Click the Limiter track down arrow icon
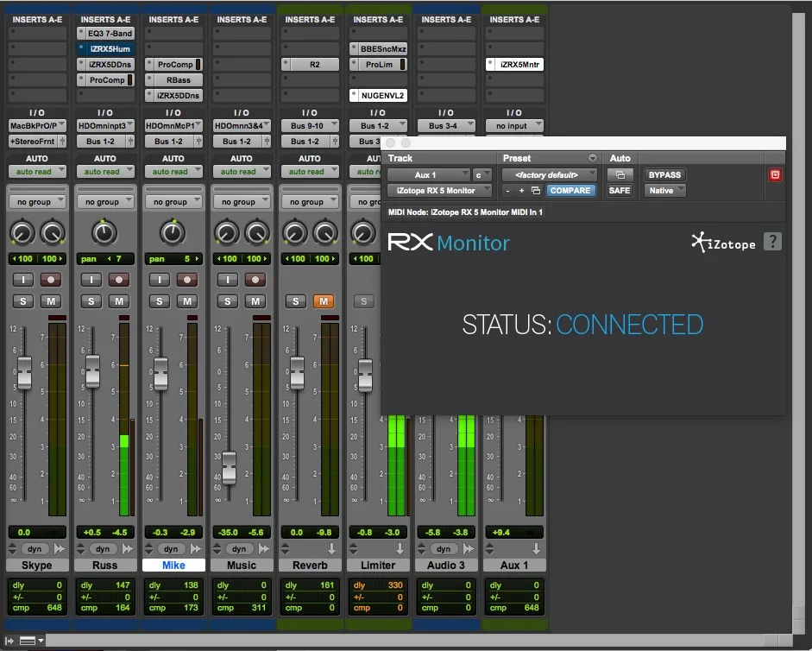This screenshot has height=651, width=812. (x=400, y=548)
